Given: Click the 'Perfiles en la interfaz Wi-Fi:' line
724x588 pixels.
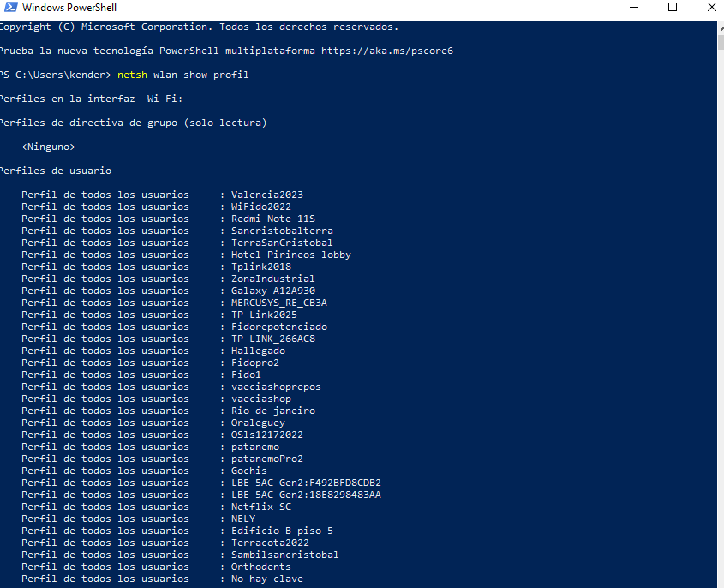Looking at the screenshot, I should point(91,99).
